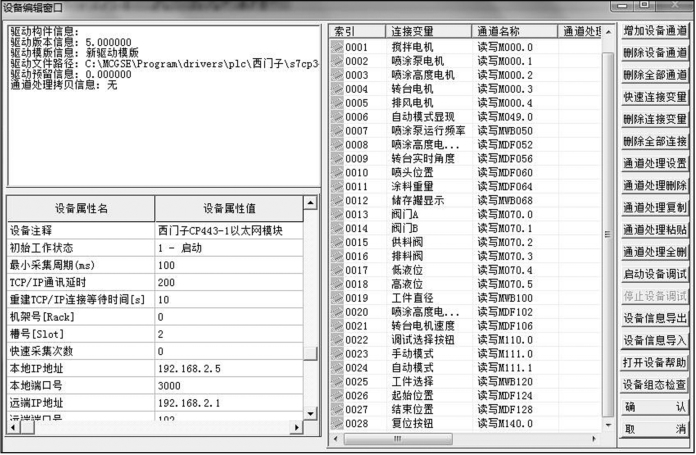Viewport: 696px width, 455px height.
Task: Select variable 调试选择按钮 in row 0022
Action: (x=423, y=340)
